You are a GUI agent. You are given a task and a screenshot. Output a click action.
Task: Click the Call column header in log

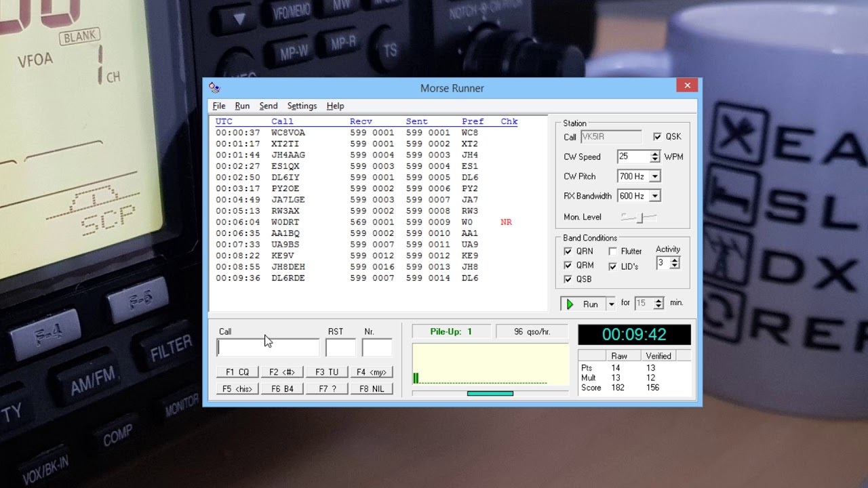(282, 122)
